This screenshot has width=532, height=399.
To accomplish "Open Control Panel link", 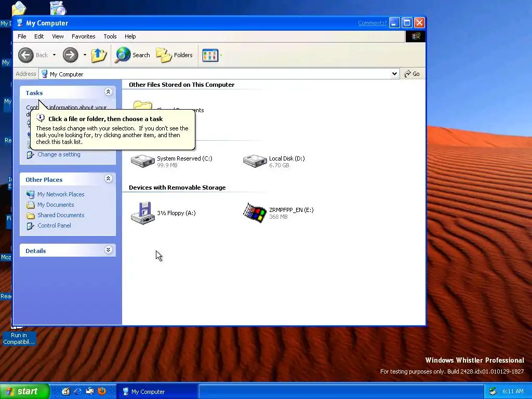I will pos(54,225).
